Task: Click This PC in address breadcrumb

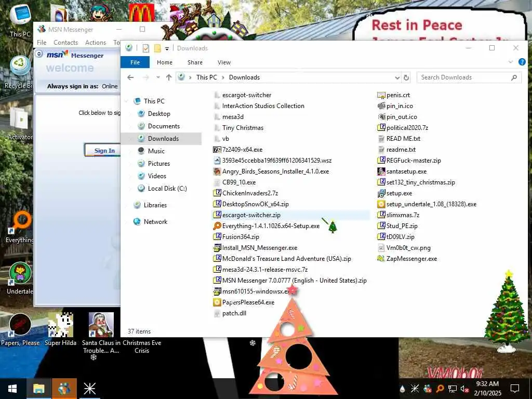Action: click(x=206, y=77)
